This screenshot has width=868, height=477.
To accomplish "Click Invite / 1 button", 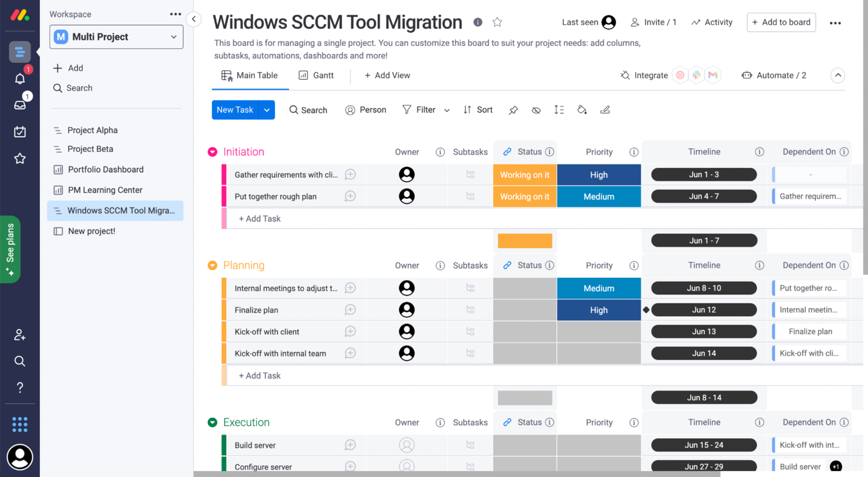I will [x=653, y=22].
